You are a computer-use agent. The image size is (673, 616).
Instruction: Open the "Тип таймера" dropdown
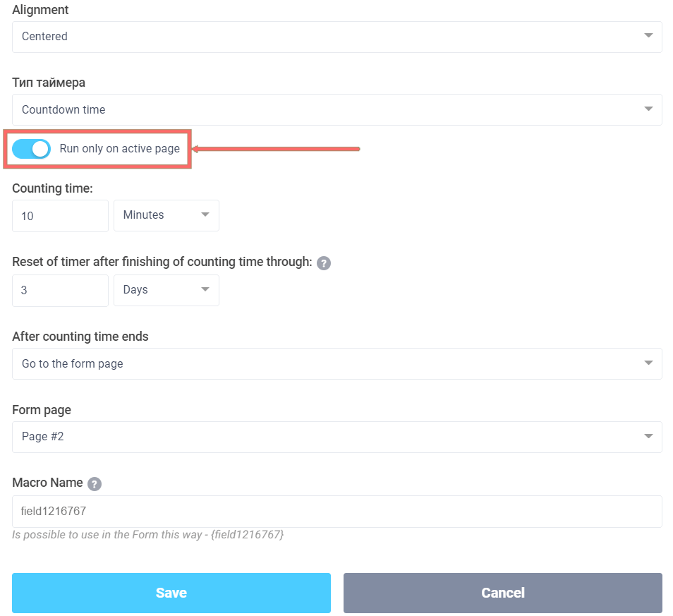[336, 109]
